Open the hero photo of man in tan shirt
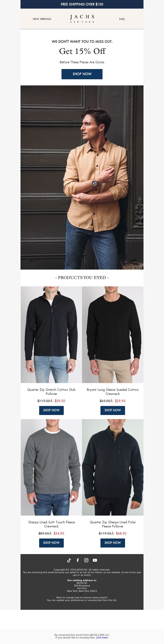Screen dimensions: 164x644 tap(82, 177)
